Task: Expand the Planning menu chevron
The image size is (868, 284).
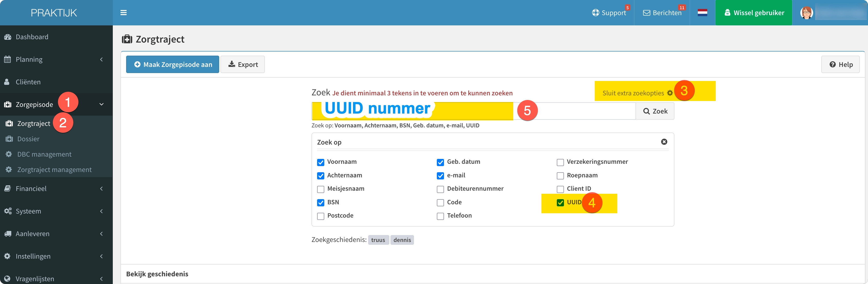Action: click(102, 59)
